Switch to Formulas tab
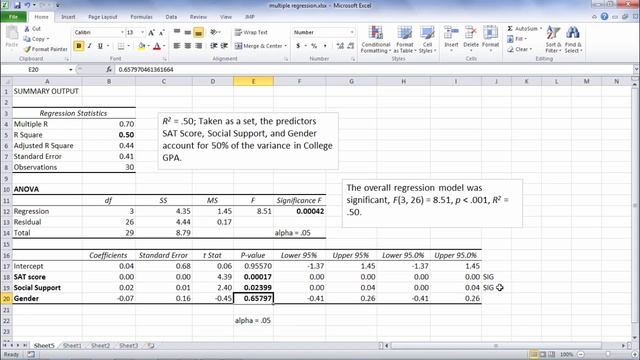Viewport: 640px width, 360px height. pyautogui.click(x=141, y=17)
